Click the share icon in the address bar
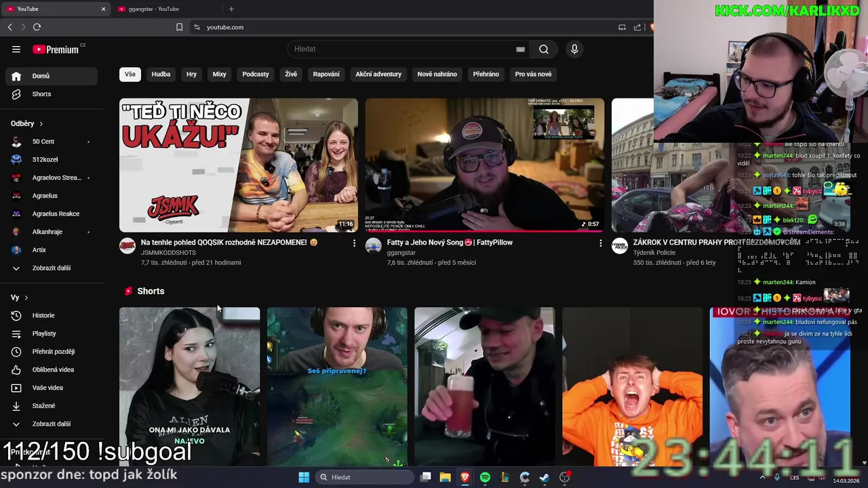 637,27
